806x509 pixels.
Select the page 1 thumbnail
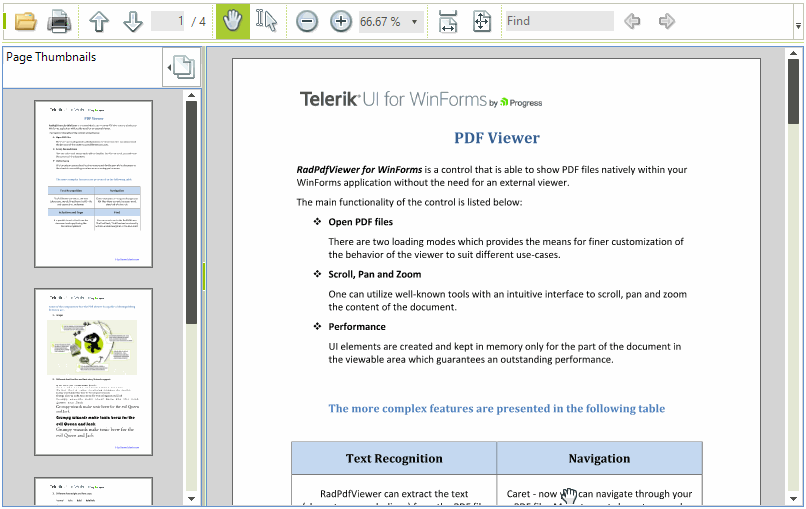(x=94, y=184)
